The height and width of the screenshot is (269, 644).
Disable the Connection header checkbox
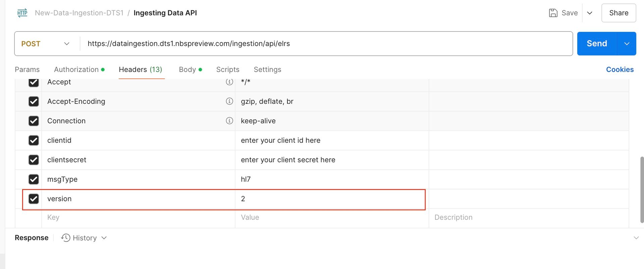(x=34, y=121)
